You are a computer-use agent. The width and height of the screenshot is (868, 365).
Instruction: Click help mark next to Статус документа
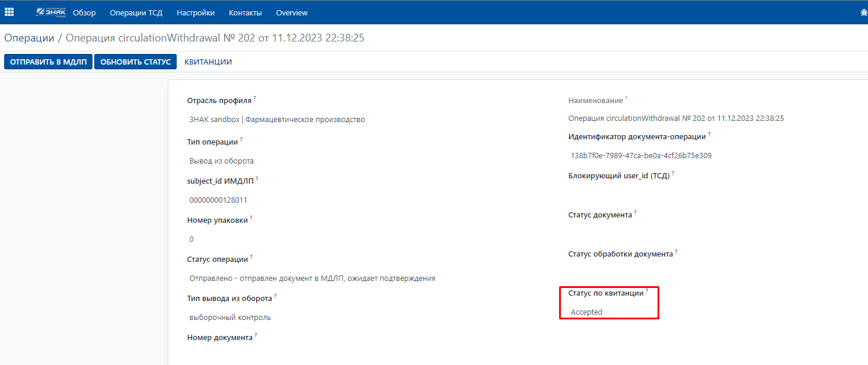[635, 212]
